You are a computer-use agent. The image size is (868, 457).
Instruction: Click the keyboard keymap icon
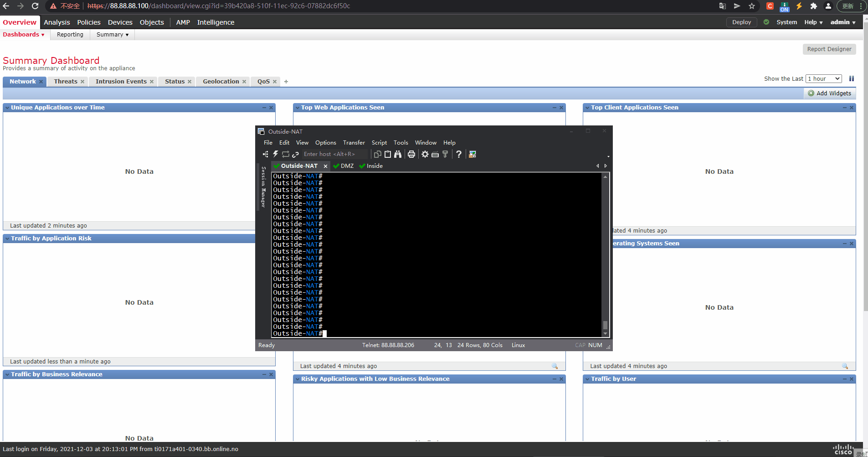click(x=435, y=154)
